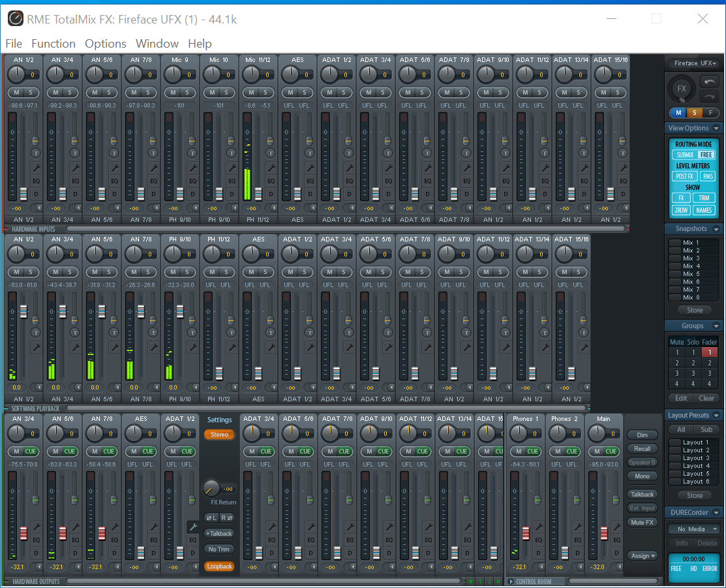726x588 pixels.
Task: Open wrench settings on ADAT 3/4 output channel
Action: click(x=272, y=527)
